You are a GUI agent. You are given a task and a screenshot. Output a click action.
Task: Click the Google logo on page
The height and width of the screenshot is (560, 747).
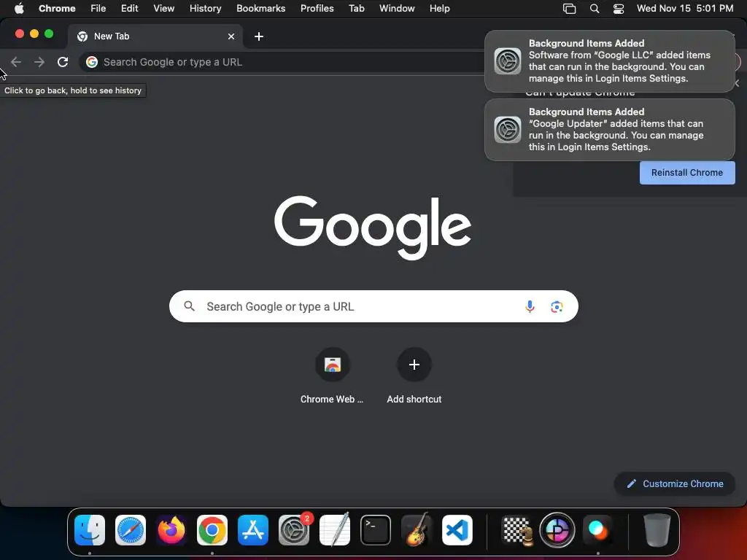(373, 227)
